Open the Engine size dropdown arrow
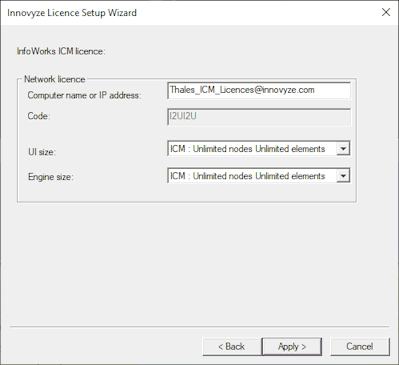Image resolution: width=399 pixels, height=365 pixels. coord(343,176)
